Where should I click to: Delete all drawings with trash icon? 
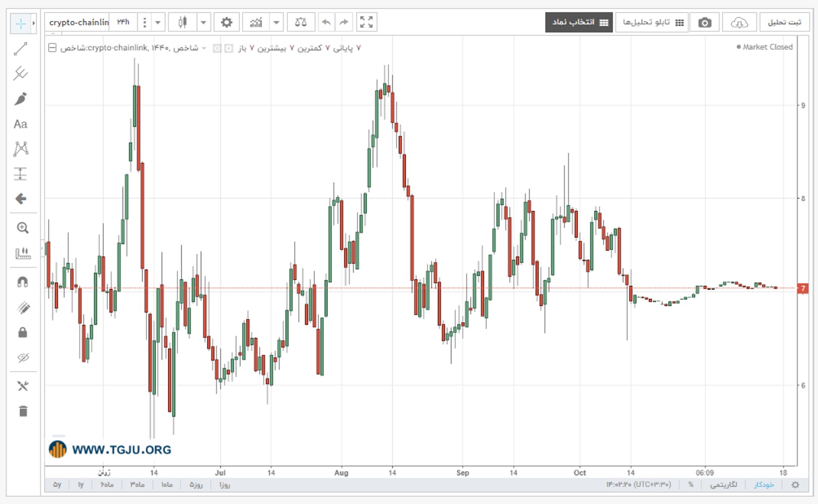[x=23, y=411]
